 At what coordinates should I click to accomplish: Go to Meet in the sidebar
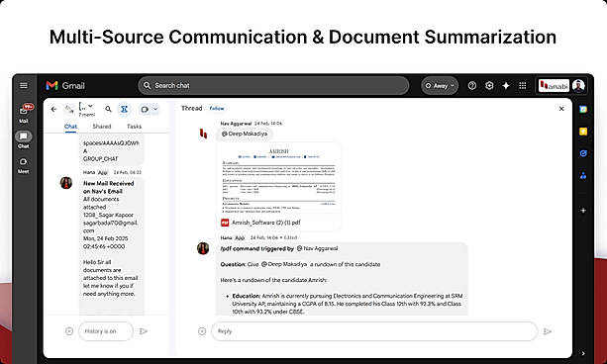click(x=23, y=165)
